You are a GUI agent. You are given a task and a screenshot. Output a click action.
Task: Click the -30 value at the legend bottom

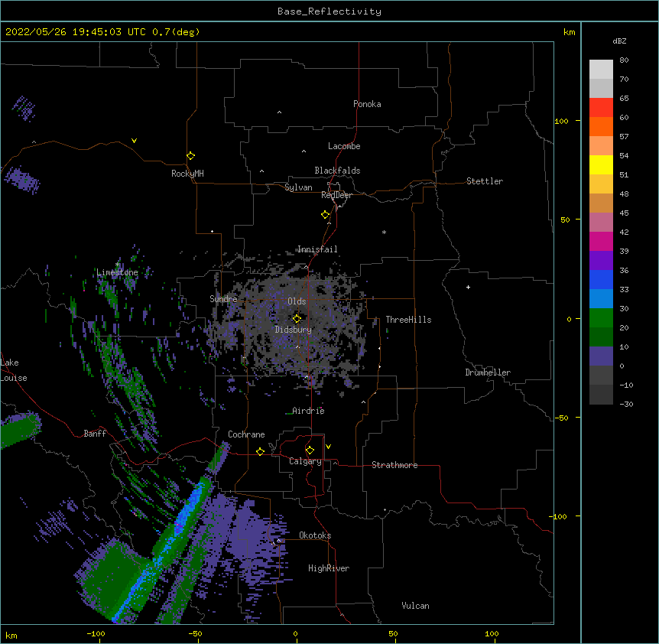coord(626,404)
